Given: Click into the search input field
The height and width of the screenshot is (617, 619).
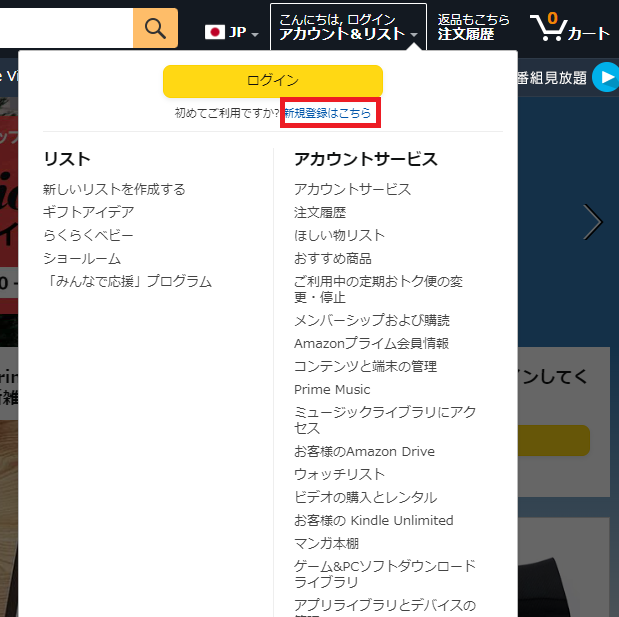Looking at the screenshot, I should point(66,28).
